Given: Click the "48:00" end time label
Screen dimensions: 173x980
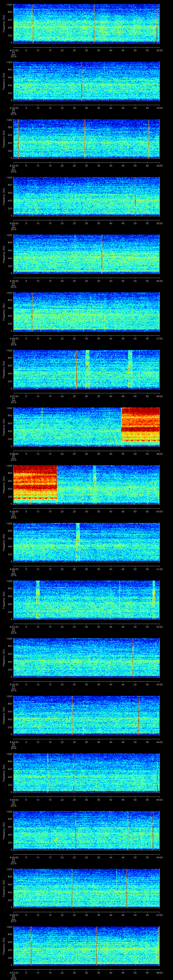Looking at the screenshot, I should click(159, 972).
